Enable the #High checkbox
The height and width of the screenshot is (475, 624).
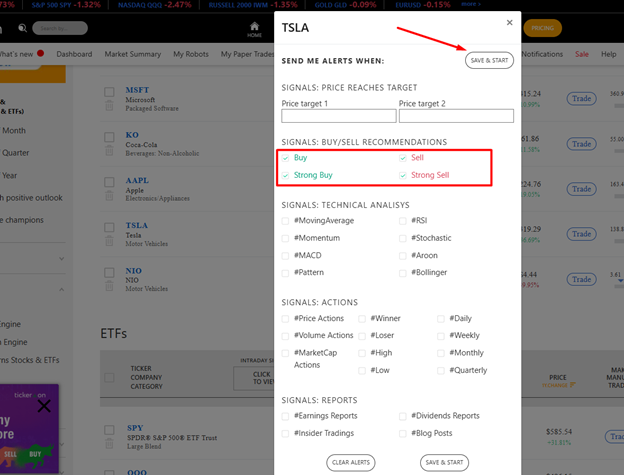coord(362,353)
